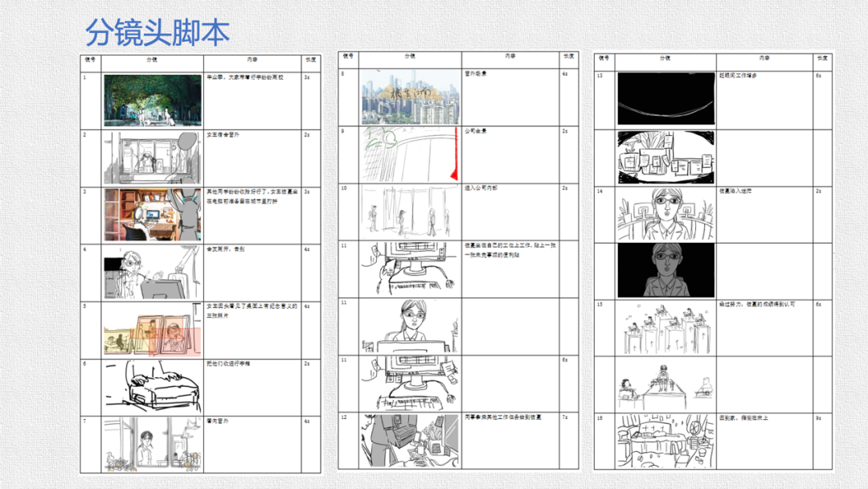868x489 pixels.
Task: Open shot 14 woman with glasses sketch
Action: (x=665, y=214)
